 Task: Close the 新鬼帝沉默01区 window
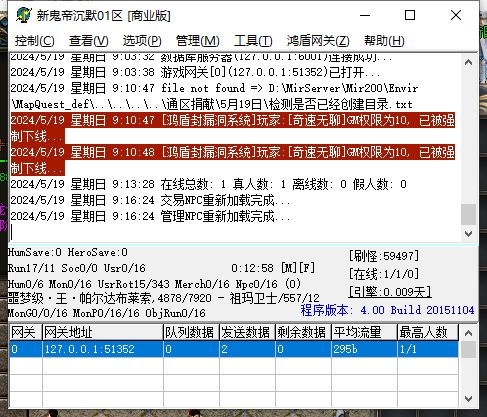[456, 15]
